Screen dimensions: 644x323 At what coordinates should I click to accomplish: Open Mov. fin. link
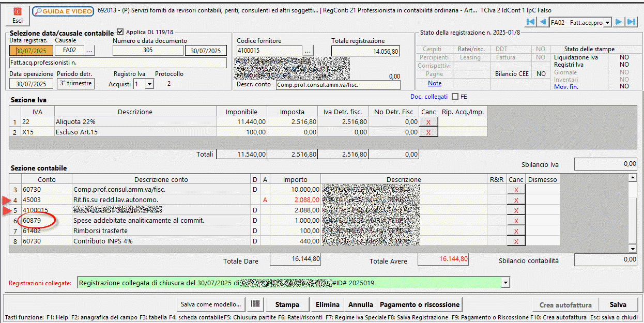pyautogui.click(x=566, y=86)
